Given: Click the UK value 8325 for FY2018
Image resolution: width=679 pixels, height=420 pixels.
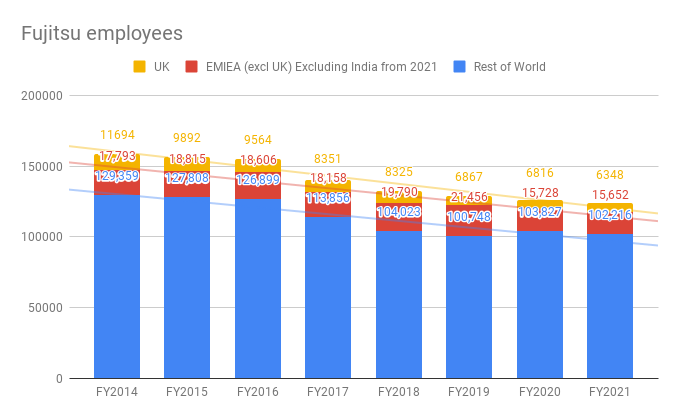Looking at the screenshot, I should pos(399,172).
